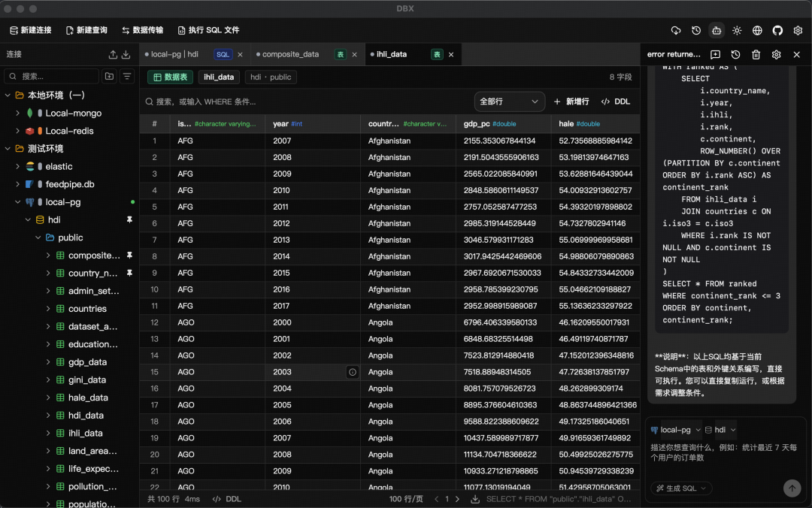Viewport: 812px width, 508px height.
Task: Close the composite_data tab
Action: click(354, 54)
